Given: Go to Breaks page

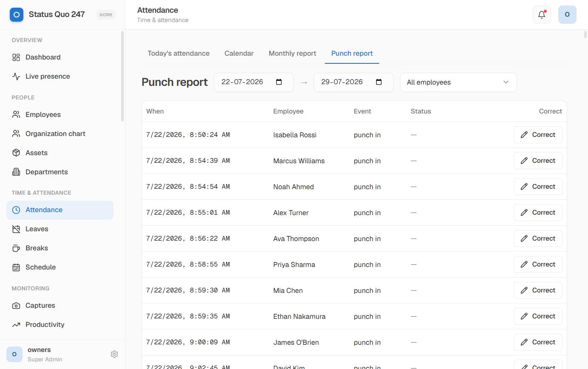Looking at the screenshot, I should click(60, 248).
